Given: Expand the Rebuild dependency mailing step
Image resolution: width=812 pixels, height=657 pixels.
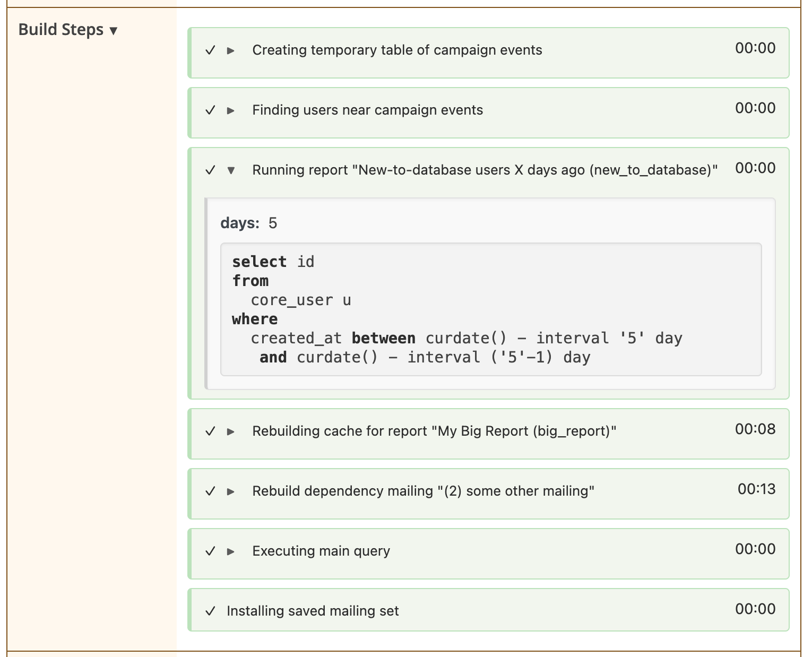Looking at the screenshot, I should 231,491.
